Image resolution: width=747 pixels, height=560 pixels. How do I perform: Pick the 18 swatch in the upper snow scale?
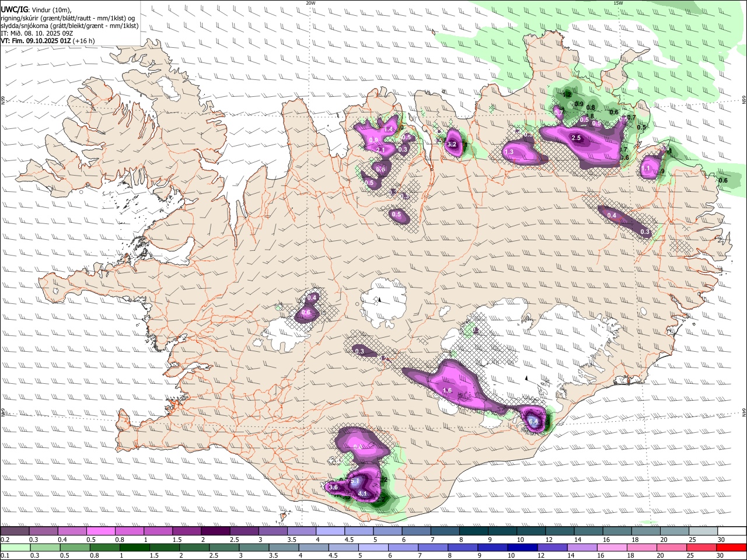point(646,531)
